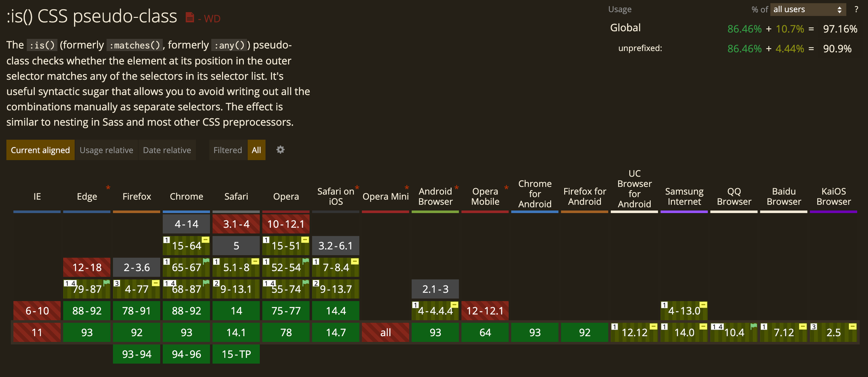The height and width of the screenshot is (377, 868).
Task: Click the :is() CSS pseudo-class title
Action: (92, 17)
